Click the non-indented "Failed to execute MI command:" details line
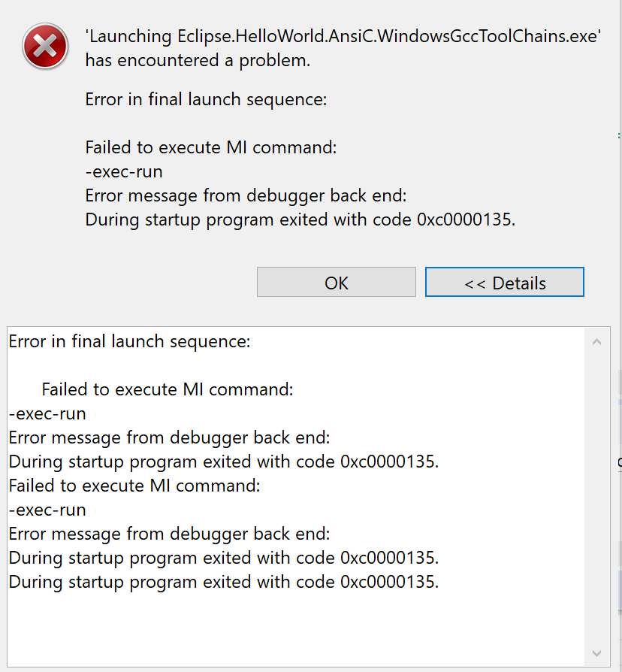The image size is (622, 672). (134, 486)
